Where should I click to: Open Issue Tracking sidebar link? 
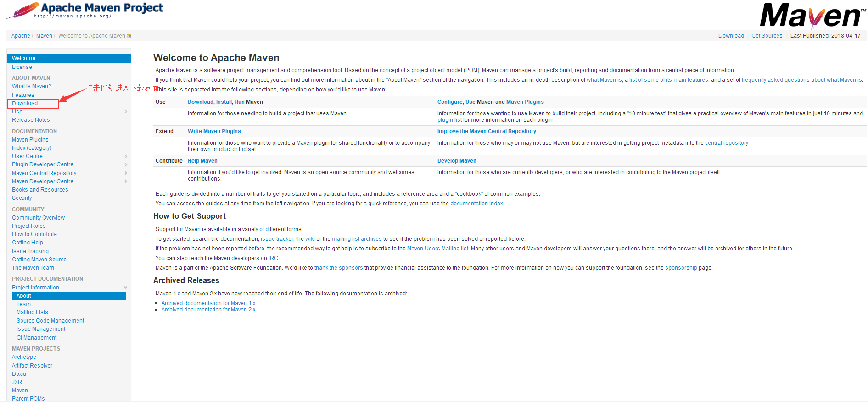pyautogui.click(x=30, y=251)
